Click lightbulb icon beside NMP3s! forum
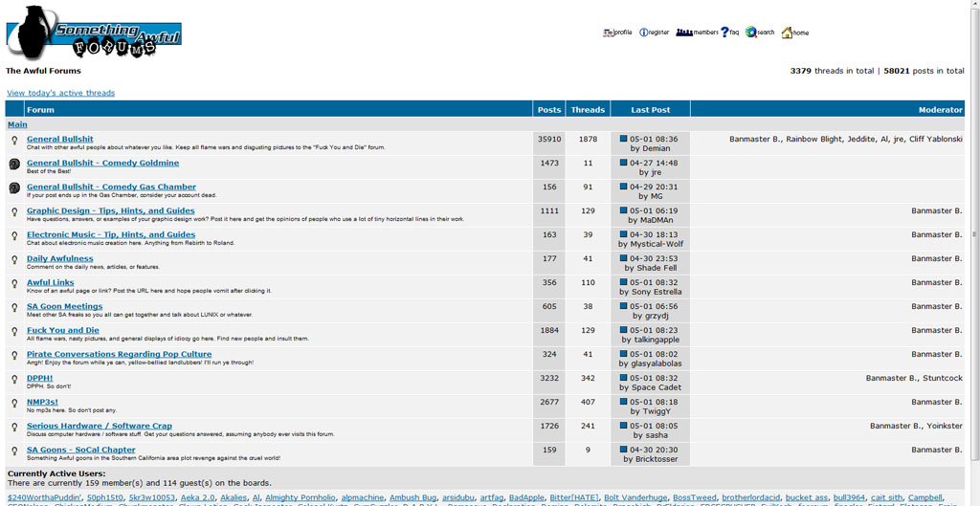Screen dimensions: 980x506 click(14, 403)
